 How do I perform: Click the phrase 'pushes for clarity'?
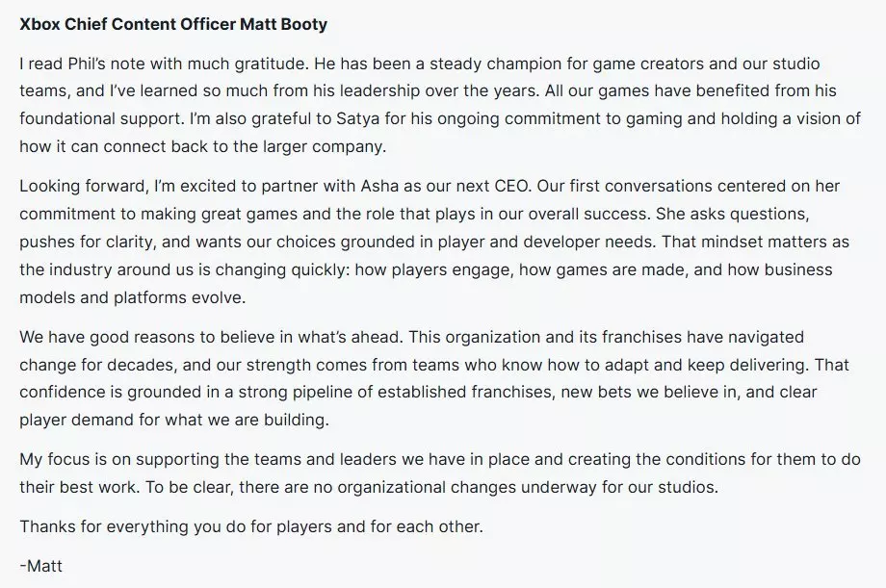(x=83, y=245)
